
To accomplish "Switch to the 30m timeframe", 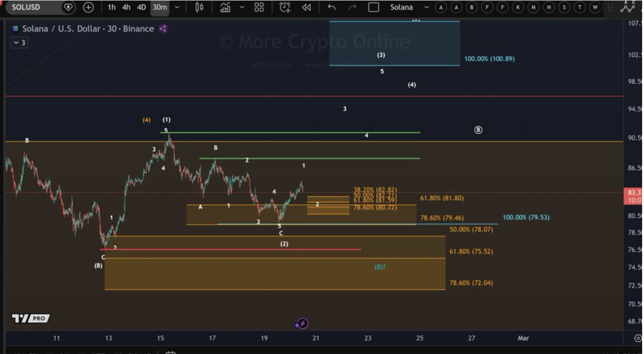I will (x=160, y=7).
